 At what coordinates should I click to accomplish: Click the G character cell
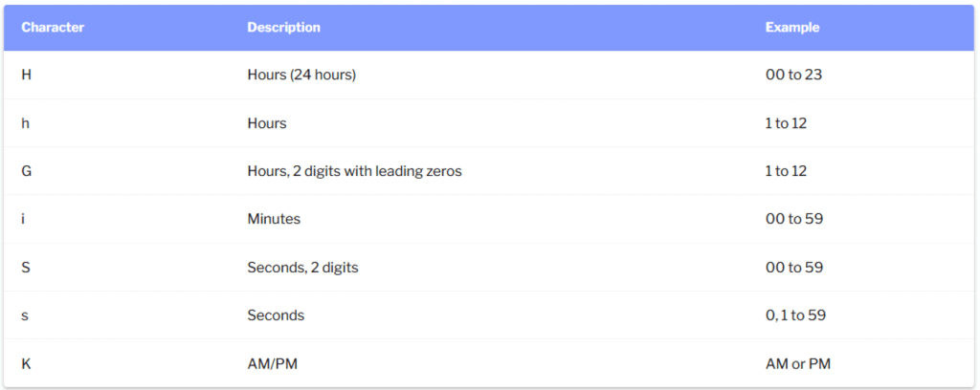point(26,171)
